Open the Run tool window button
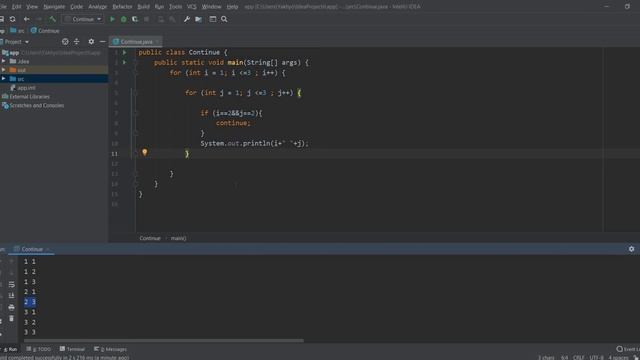 10,349
